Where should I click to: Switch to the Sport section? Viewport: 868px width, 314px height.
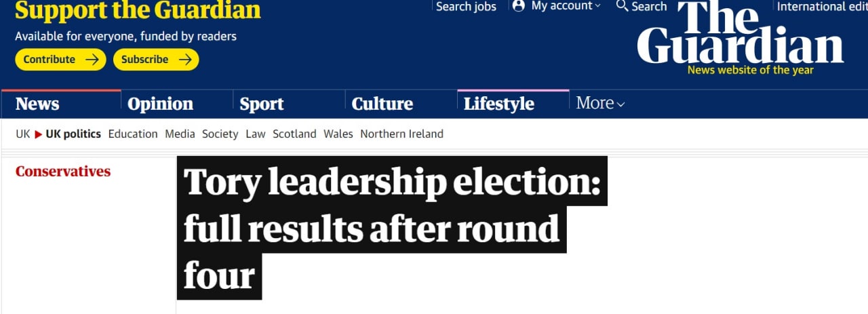pos(262,104)
